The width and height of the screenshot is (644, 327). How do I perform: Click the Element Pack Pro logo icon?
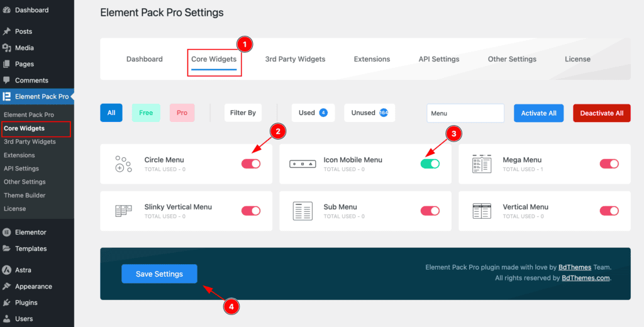(6, 97)
